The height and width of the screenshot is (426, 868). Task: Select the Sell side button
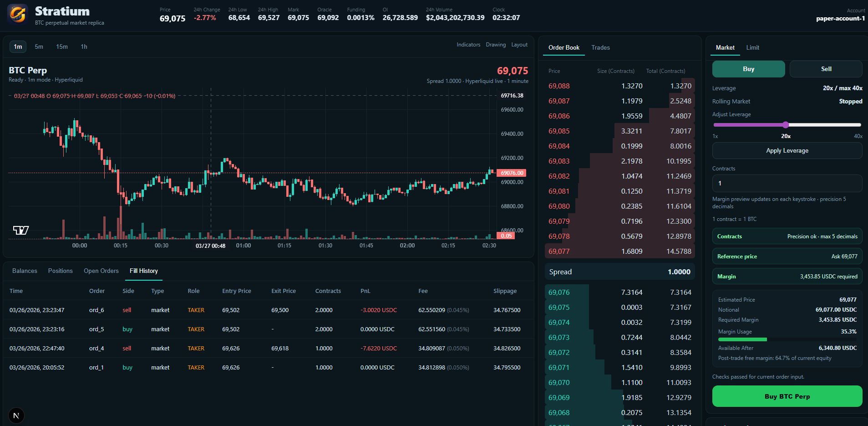826,69
